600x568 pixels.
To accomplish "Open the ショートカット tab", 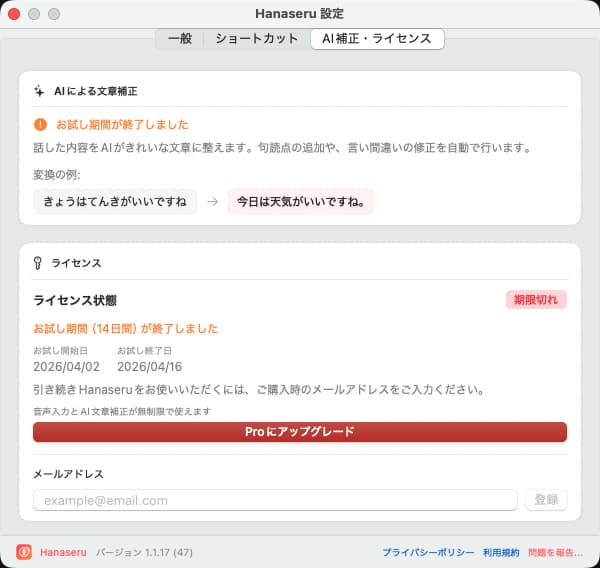I will pos(256,39).
